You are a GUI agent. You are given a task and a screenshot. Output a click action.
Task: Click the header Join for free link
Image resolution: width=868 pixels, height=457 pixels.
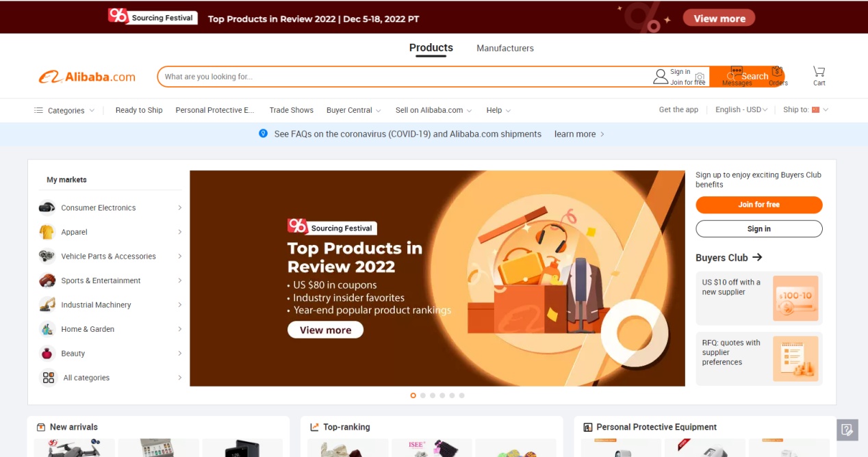pyautogui.click(x=688, y=82)
